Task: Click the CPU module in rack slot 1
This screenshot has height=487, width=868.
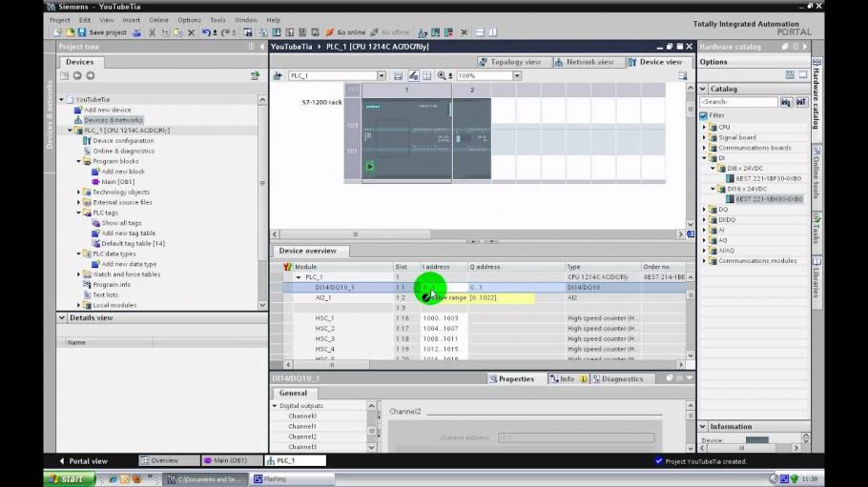Action: 406,138
